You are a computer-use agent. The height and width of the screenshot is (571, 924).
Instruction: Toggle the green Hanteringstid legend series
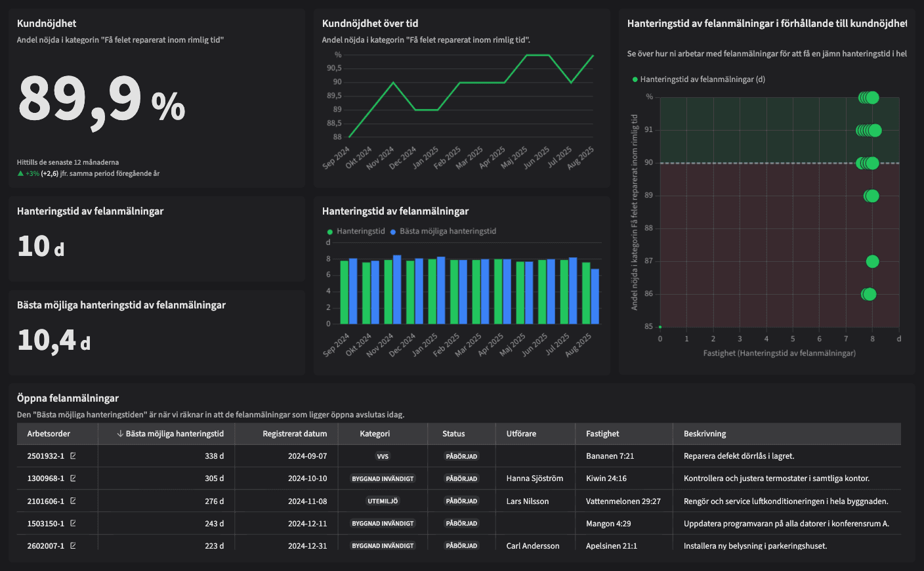tap(356, 232)
